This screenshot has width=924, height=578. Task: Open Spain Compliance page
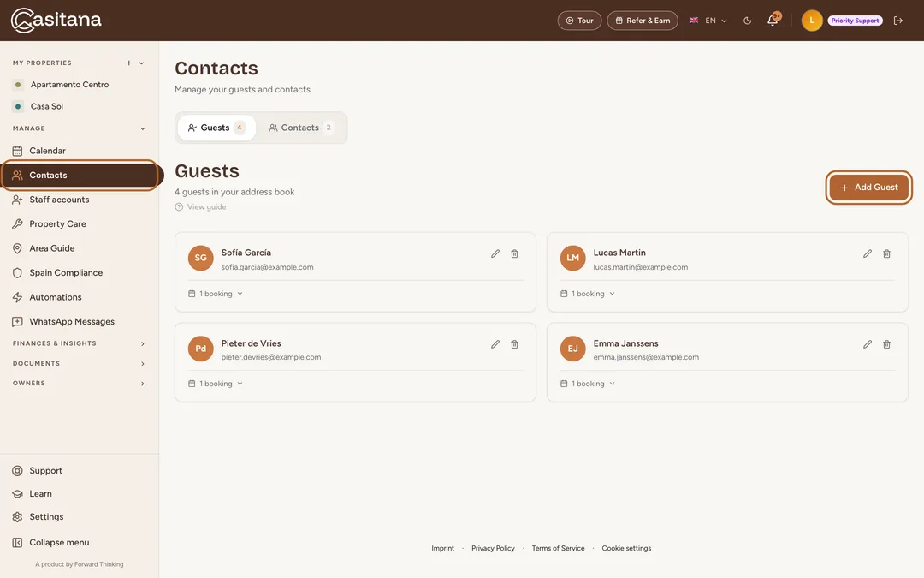pyautogui.click(x=79, y=272)
